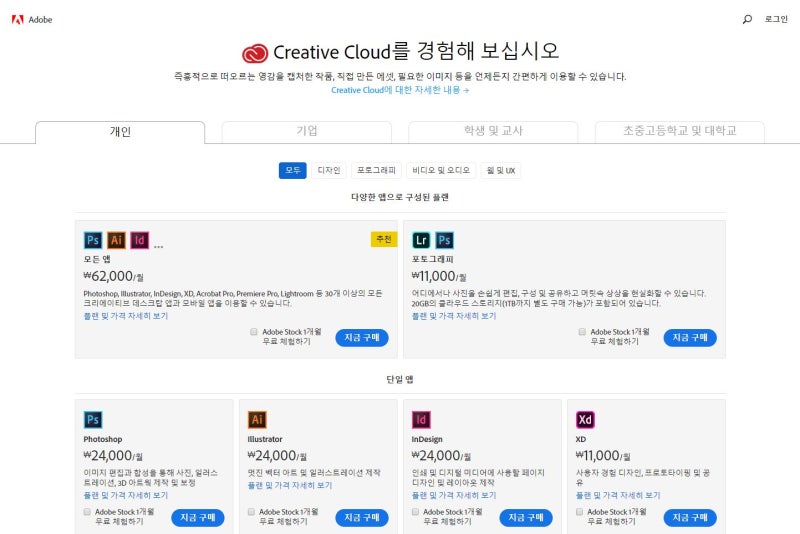View plan and pricing details for InDesign
800x534 pixels.
454,496
